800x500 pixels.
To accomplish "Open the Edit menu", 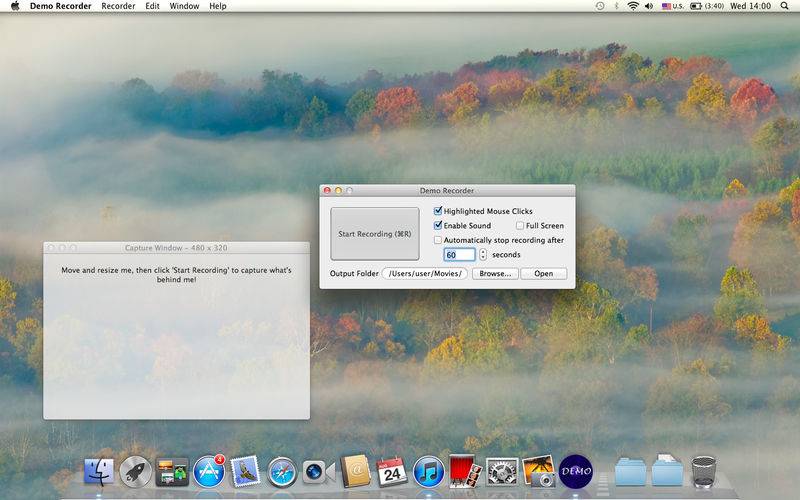I will coord(152,6).
